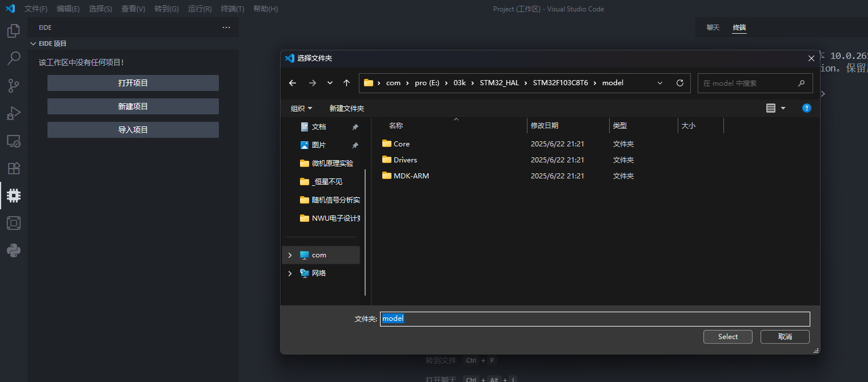Image resolution: width=868 pixels, height=382 pixels.
Task: Click the Select button
Action: 727,337
